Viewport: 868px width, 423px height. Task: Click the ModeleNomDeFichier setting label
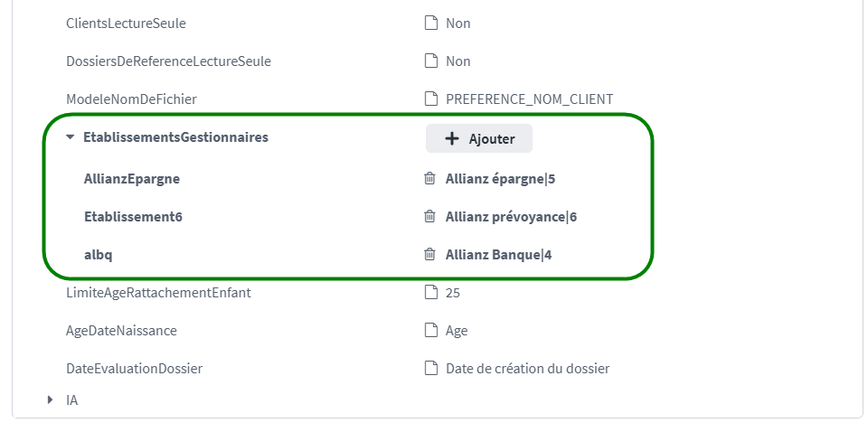[131, 99]
